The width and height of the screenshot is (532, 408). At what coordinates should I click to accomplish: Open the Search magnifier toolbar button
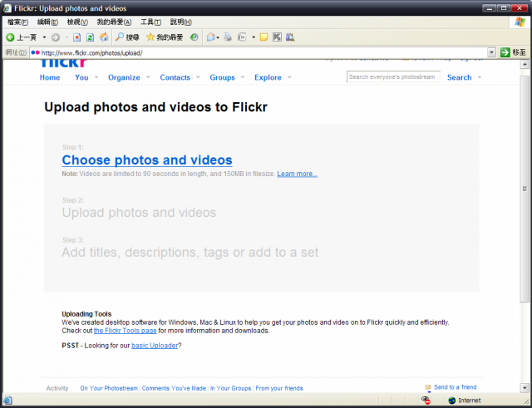pos(127,37)
